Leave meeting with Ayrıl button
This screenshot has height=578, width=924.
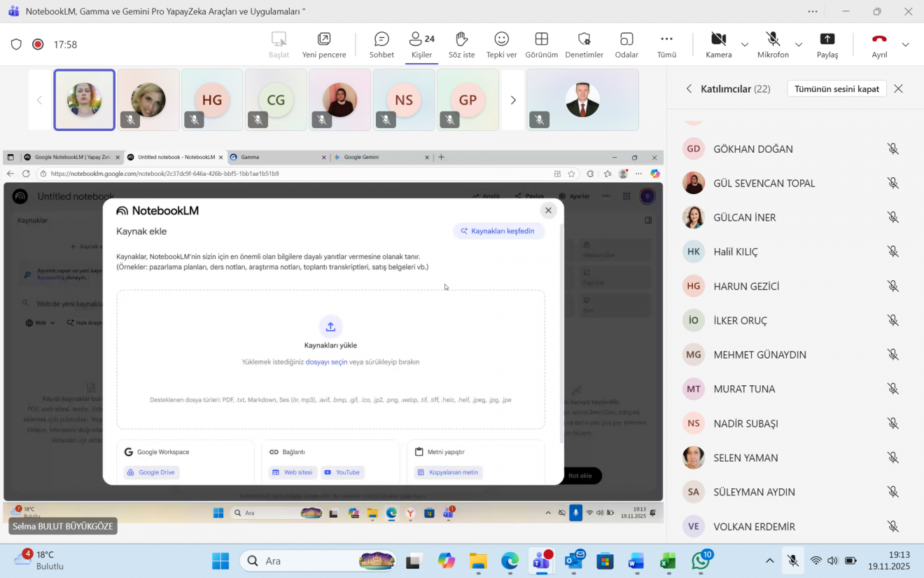tap(879, 45)
